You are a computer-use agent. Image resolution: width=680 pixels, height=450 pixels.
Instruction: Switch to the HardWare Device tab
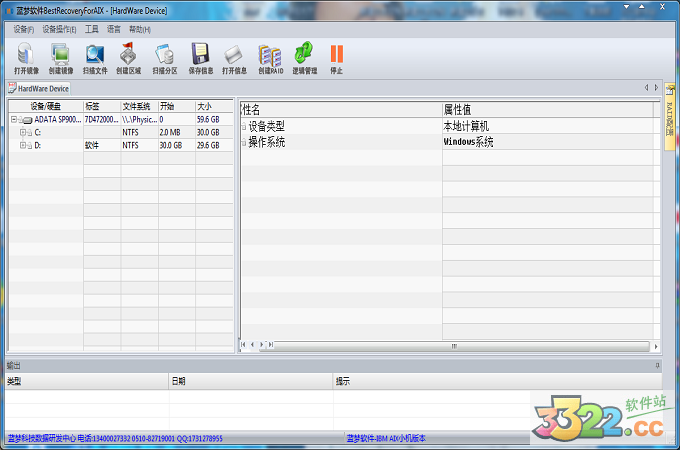(39, 88)
